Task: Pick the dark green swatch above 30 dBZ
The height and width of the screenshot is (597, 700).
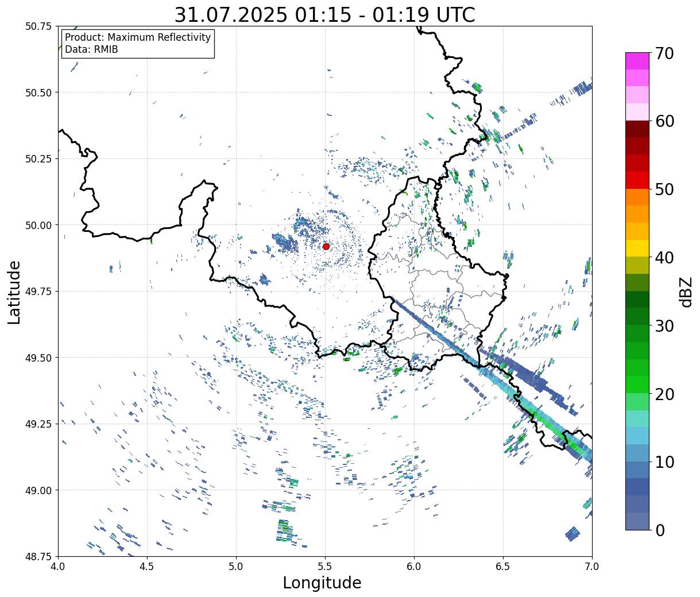Action: (x=637, y=299)
